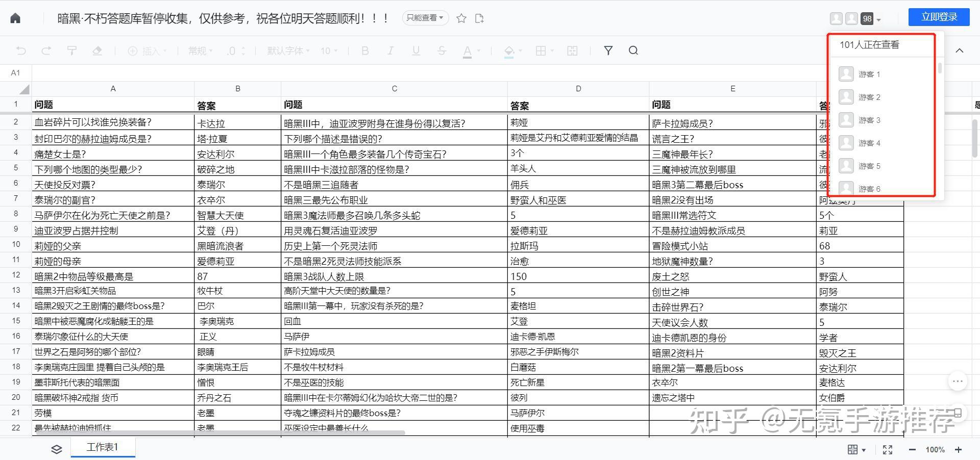Open the borders dropdown arrow
The height and width of the screenshot is (460, 980).
[552, 50]
